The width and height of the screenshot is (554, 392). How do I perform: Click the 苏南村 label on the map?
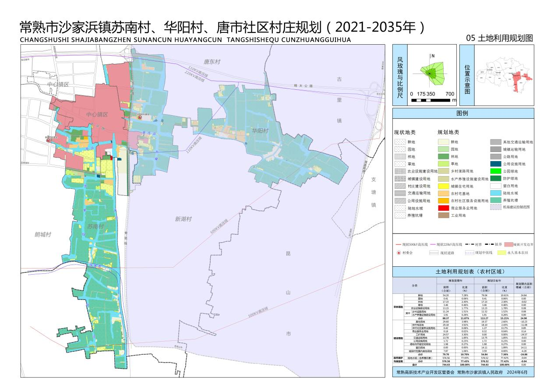pos(95,226)
